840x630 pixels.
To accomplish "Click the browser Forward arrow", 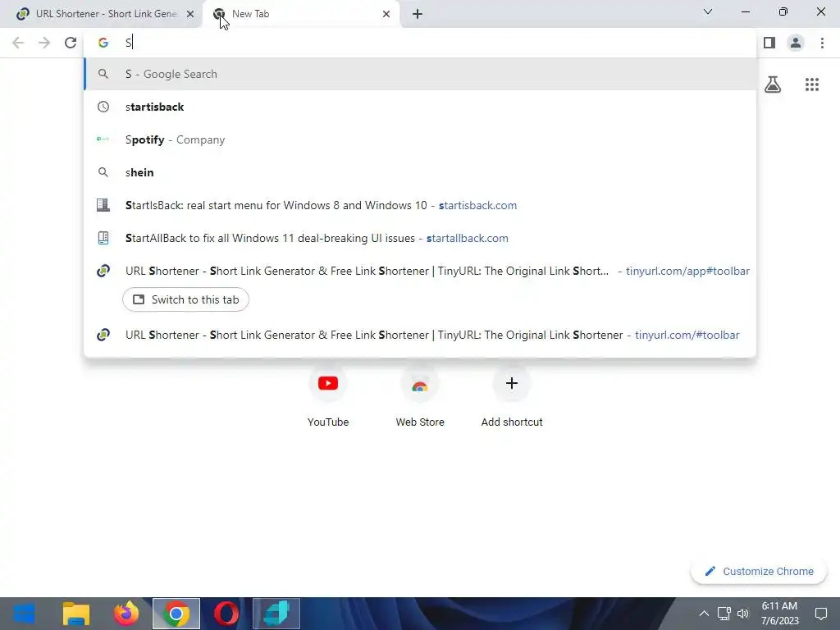I will 44,43.
